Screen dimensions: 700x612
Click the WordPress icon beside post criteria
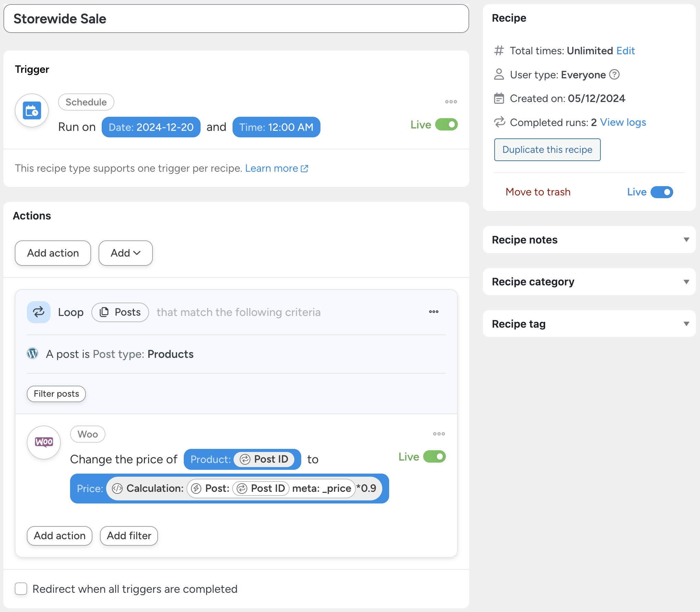click(x=33, y=353)
